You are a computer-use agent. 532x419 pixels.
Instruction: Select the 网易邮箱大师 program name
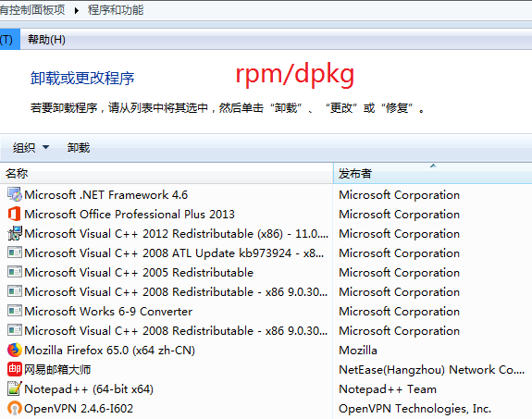[57, 369]
